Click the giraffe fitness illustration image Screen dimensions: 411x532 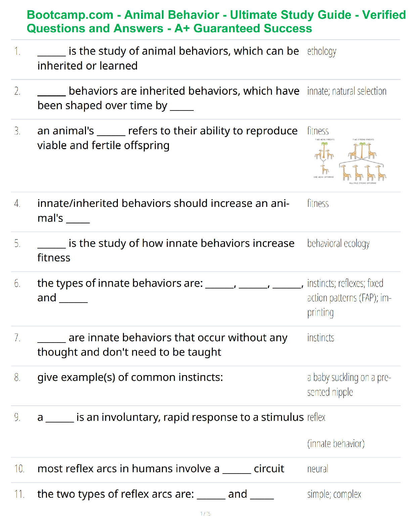click(350, 161)
